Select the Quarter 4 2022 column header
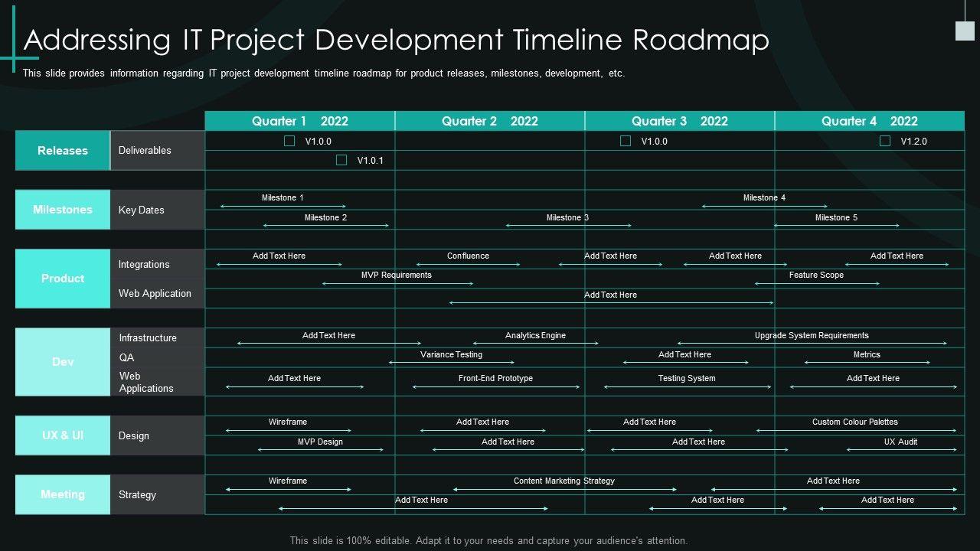The width and height of the screenshot is (980, 551). (870, 121)
